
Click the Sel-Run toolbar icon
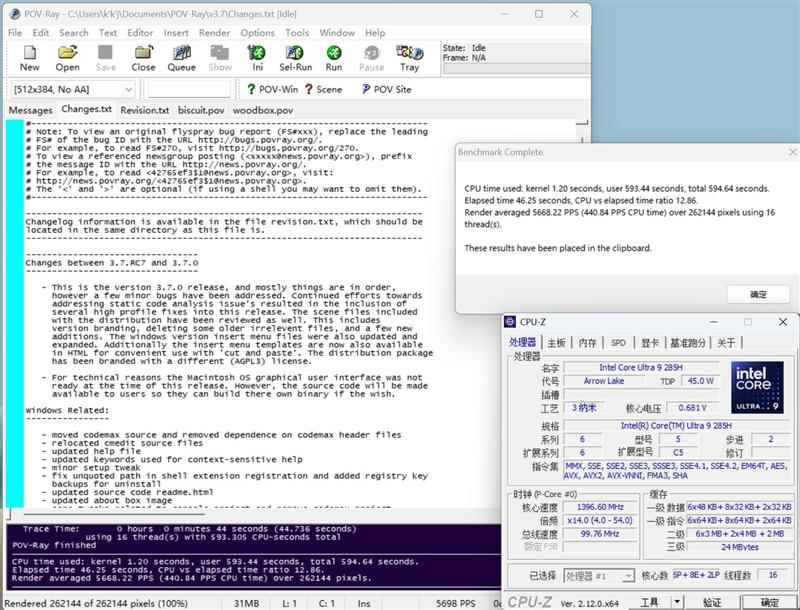(x=295, y=57)
